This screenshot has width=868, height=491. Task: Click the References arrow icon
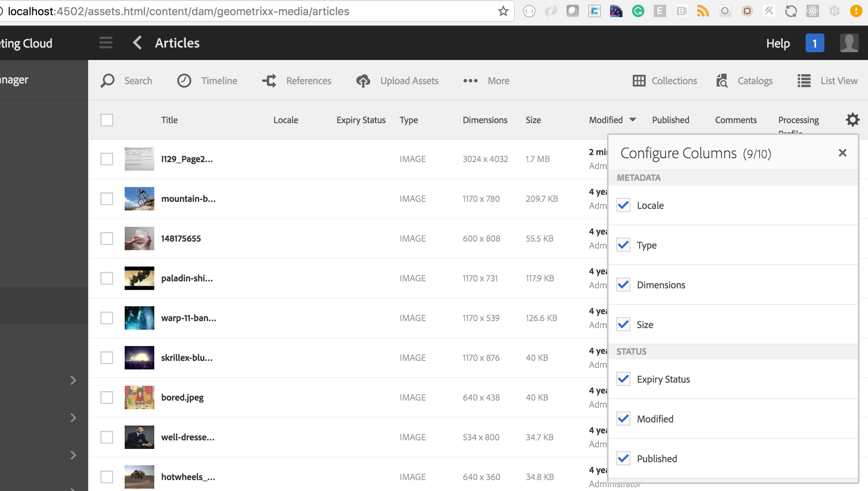coord(269,81)
